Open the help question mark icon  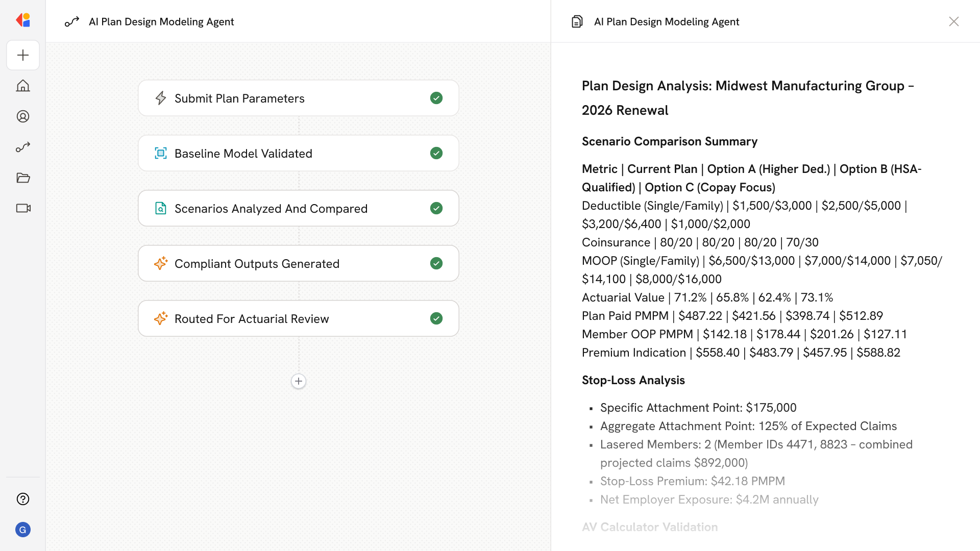23,499
